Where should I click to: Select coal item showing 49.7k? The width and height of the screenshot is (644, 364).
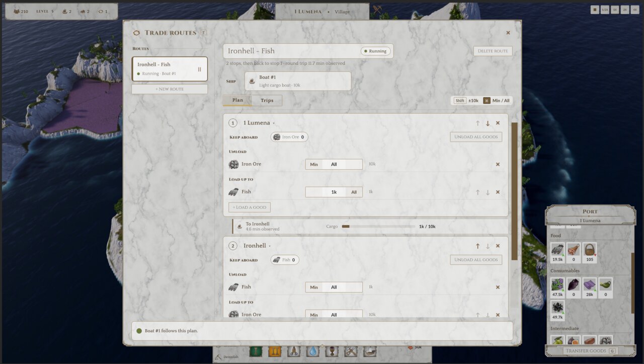[557, 311]
